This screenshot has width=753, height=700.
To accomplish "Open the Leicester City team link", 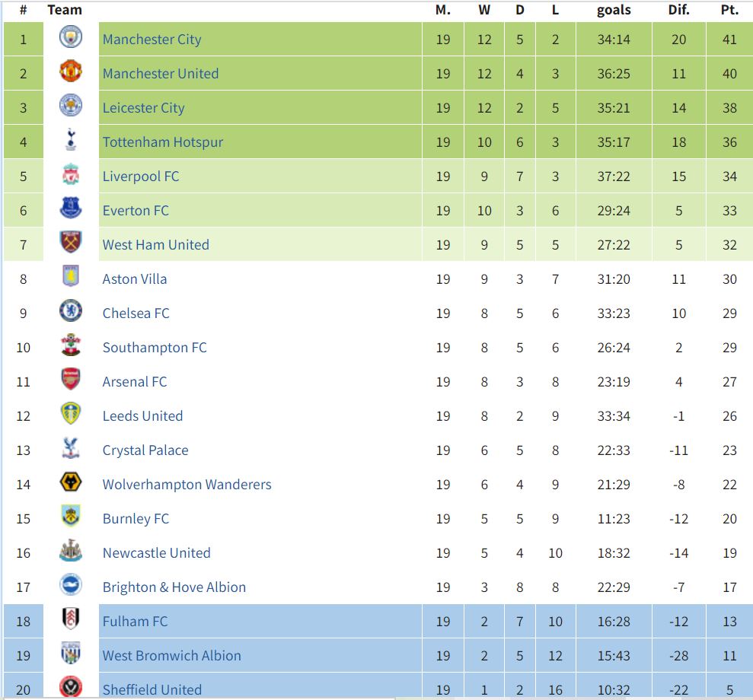I will 144,108.
